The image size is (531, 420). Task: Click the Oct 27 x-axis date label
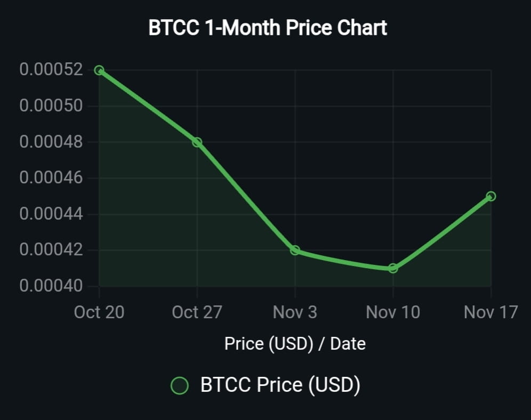pyautogui.click(x=197, y=312)
